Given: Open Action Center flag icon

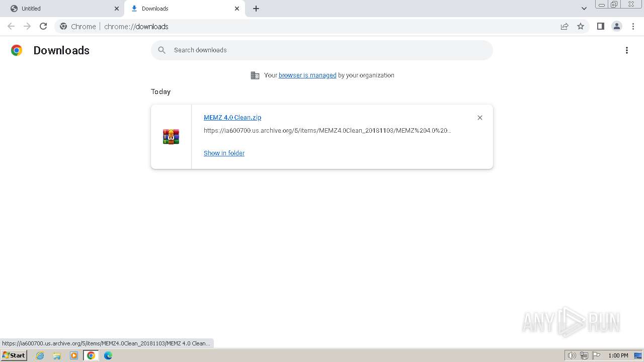Looking at the screenshot, I should 596,355.
